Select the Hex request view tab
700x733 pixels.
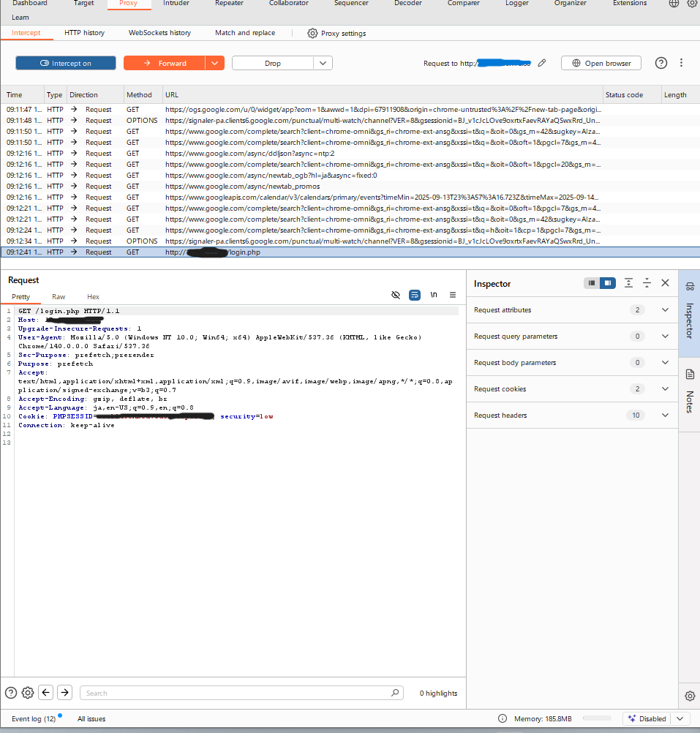93,297
